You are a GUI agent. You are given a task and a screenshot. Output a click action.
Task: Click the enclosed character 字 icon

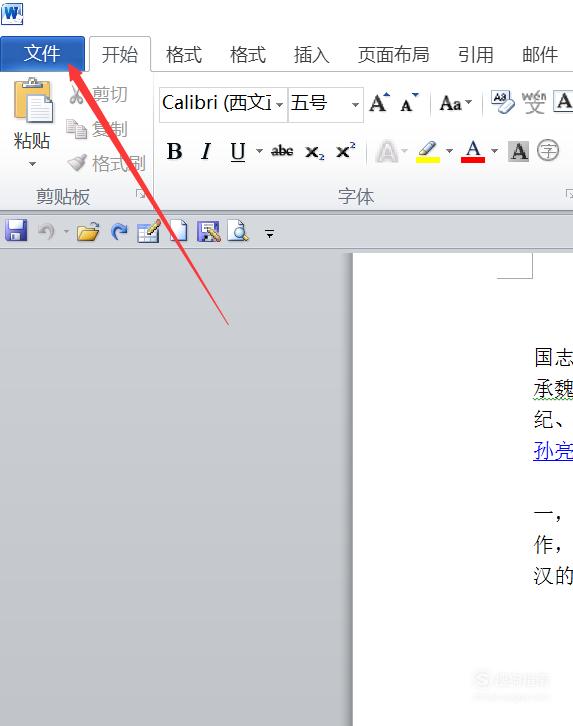pos(548,150)
